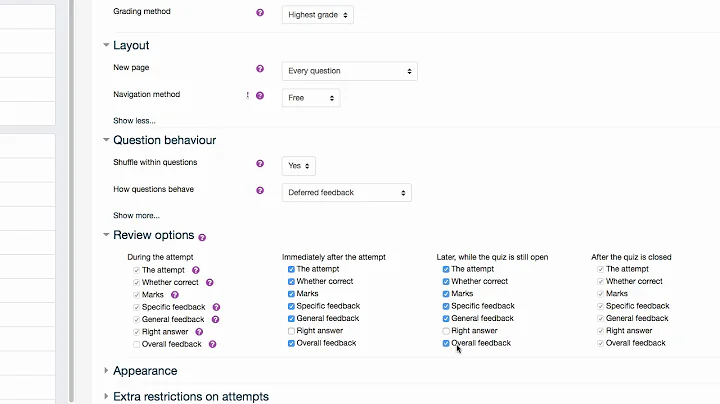720x404 pixels.
Task: Open help for Navigation method
Action: click(x=260, y=96)
